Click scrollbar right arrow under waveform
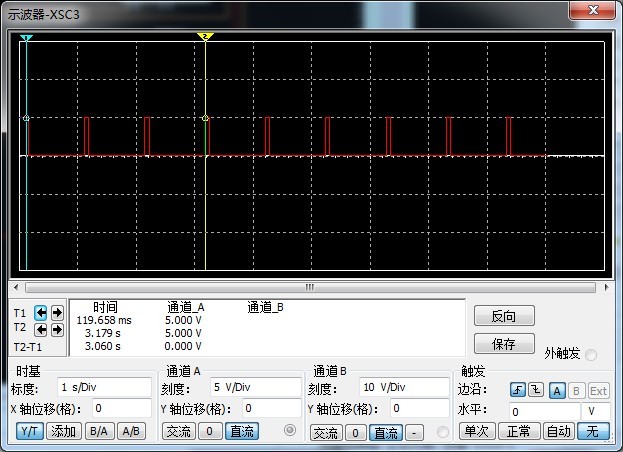 606,287
